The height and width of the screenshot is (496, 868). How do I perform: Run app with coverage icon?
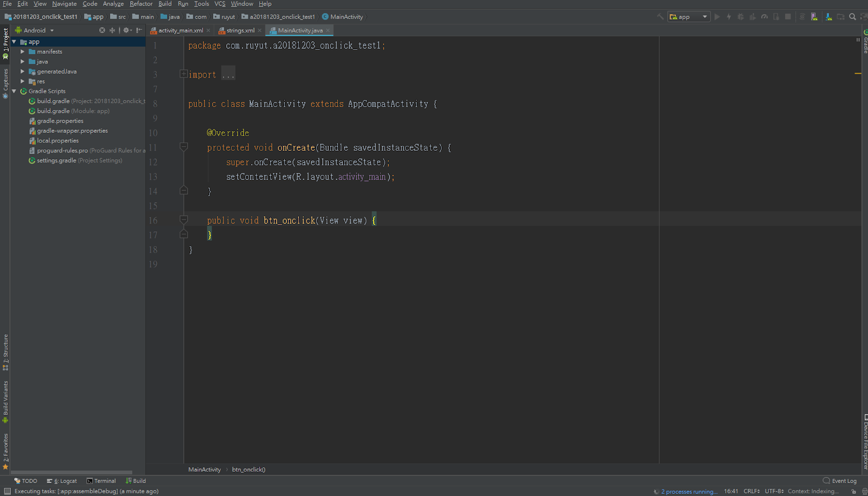click(752, 17)
